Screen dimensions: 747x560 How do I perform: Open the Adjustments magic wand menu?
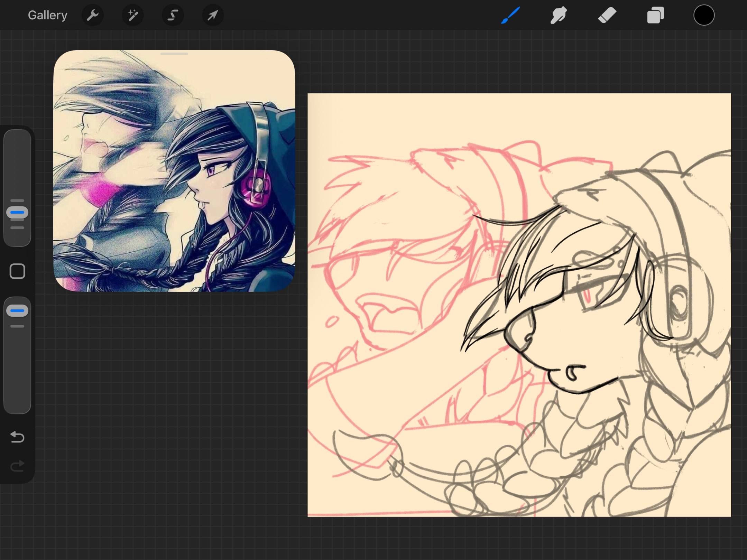133,15
